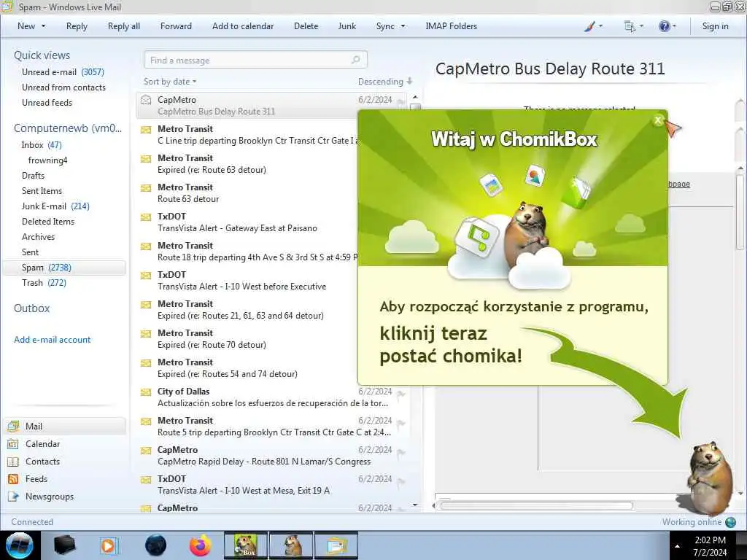Click Sign in
Viewport: 747px width, 560px height.
(x=715, y=26)
